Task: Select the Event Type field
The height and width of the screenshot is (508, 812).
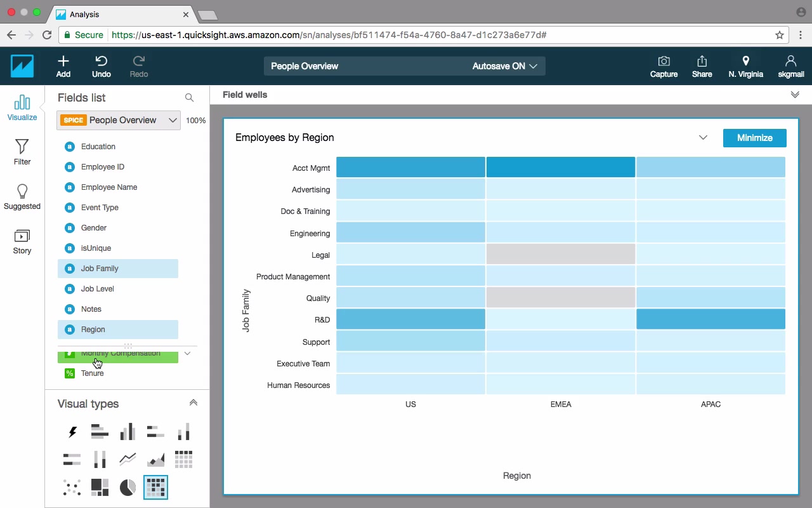Action: [x=118, y=208]
